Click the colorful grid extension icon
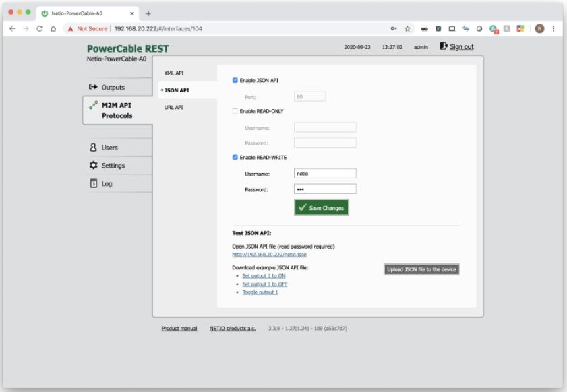The height and width of the screenshot is (392, 567). pos(520,28)
